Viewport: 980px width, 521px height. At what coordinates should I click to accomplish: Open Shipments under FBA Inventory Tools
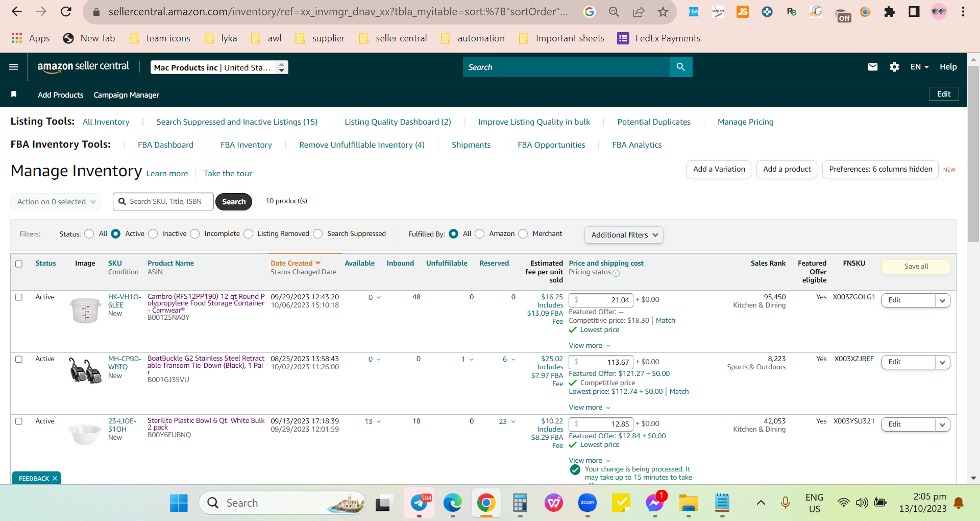471,145
